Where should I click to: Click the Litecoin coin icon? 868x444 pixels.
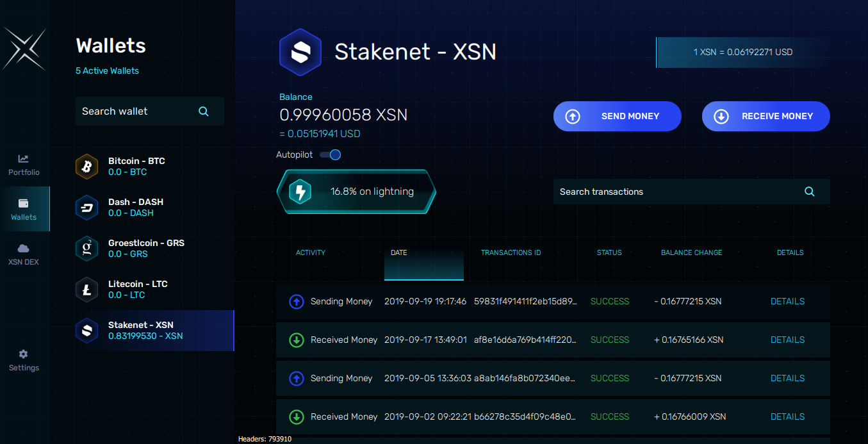point(86,290)
